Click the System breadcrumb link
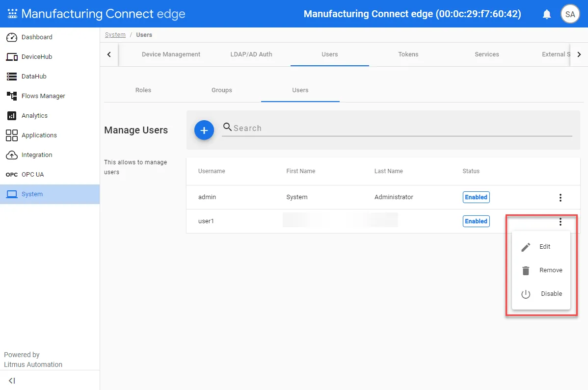This screenshot has width=588, height=390. 115,35
